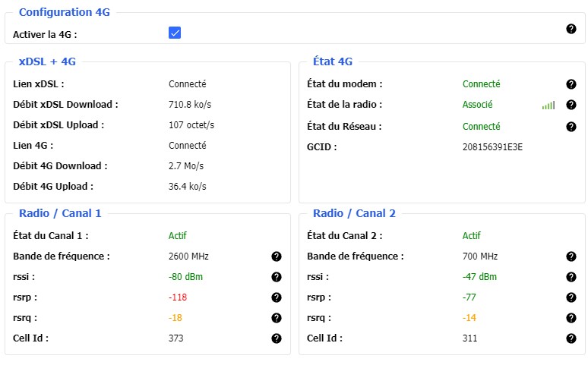Open help icon next to État de la radio
588x365 pixels.
click(571, 105)
